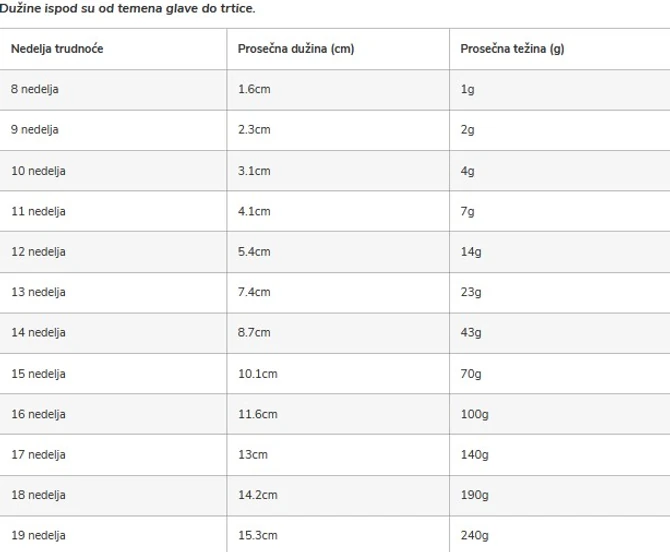Viewport: 670px width, 552px height.
Task: Select the 43g weight cell
Action: tap(470, 332)
